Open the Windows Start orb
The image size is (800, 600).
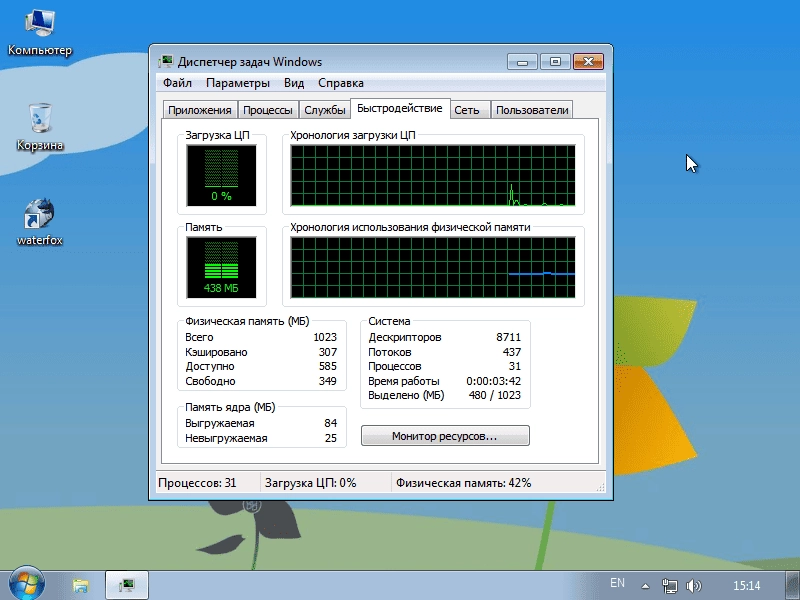(26, 584)
